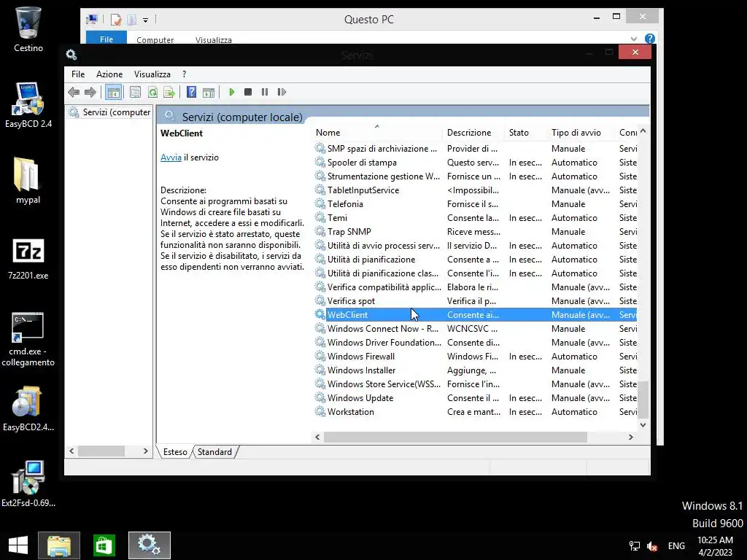747x560 pixels.
Task: Click the File tab in Questo PC
Action: pos(107,39)
